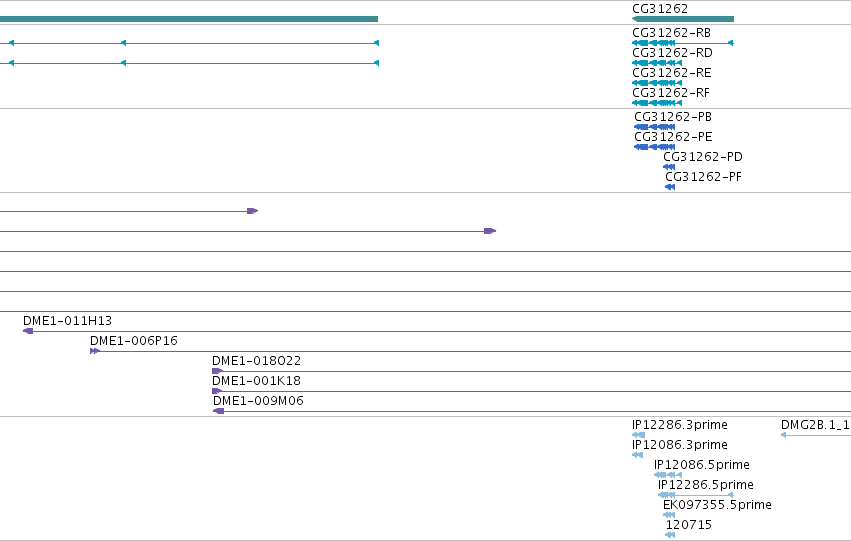Click the IP12286.3prime EST glyph

click(638, 435)
